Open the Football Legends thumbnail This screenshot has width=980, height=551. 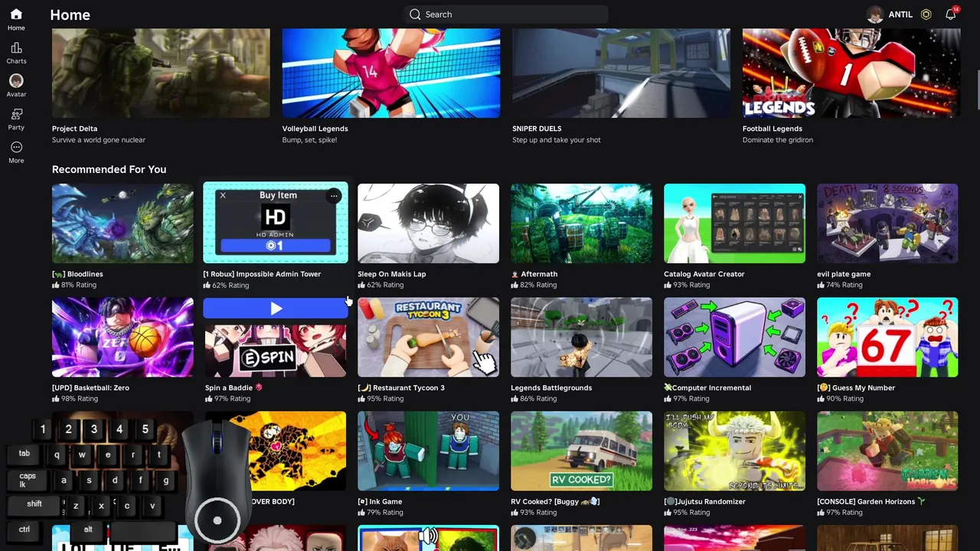coord(851,73)
